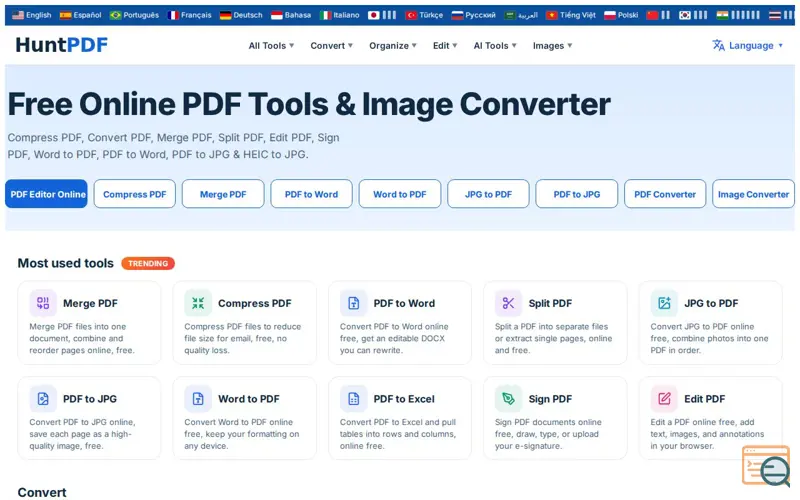800x500 pixels.
Task: Click the Russian flag for Русский
Action: point(457,15)
